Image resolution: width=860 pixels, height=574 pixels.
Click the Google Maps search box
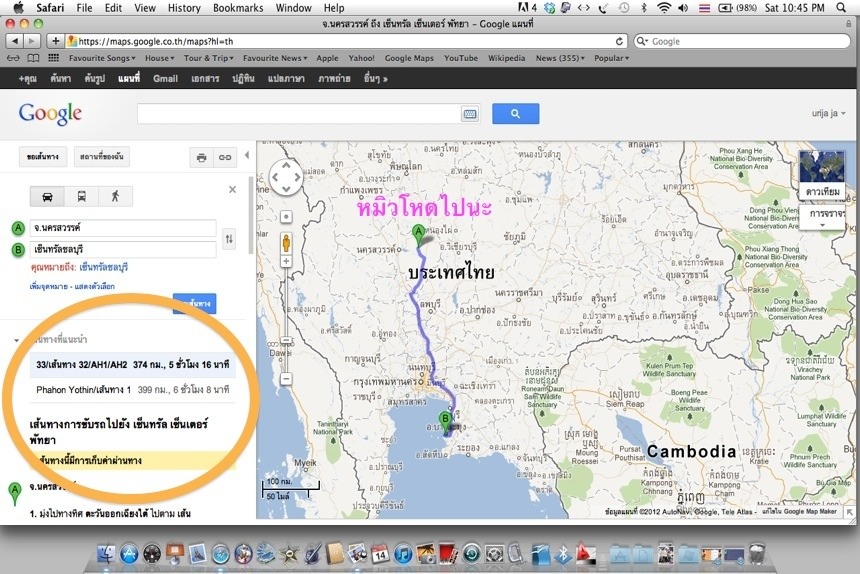pyautogui.click(x=301, y=113)
